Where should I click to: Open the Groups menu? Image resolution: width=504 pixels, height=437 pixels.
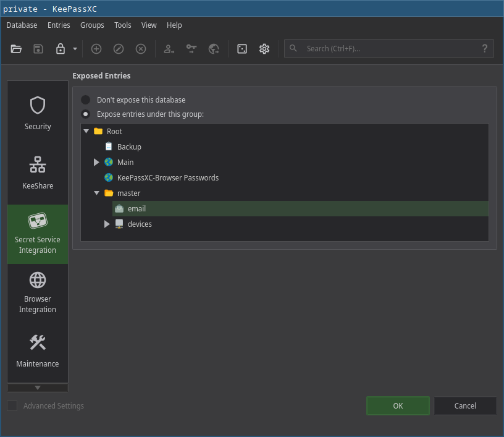pos(92,25)
